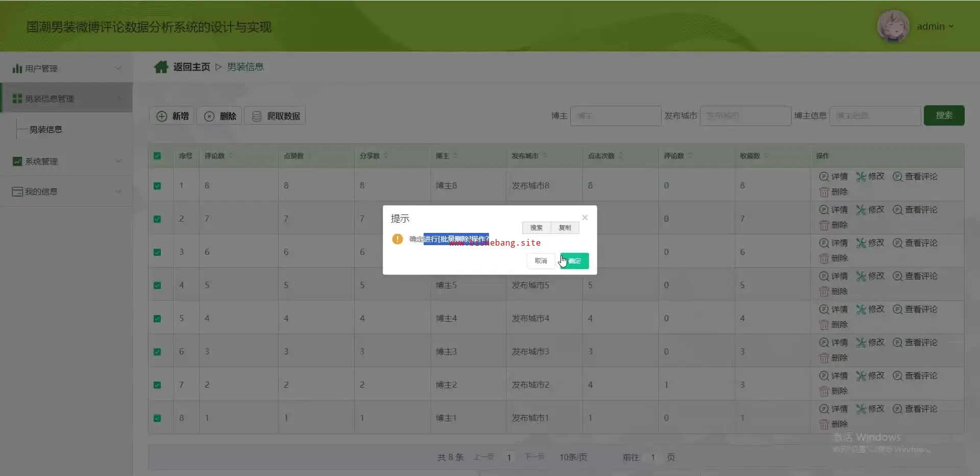980x476 pixels.
Task: Close the 提示 dialog with X
Action: click(585, 218)
